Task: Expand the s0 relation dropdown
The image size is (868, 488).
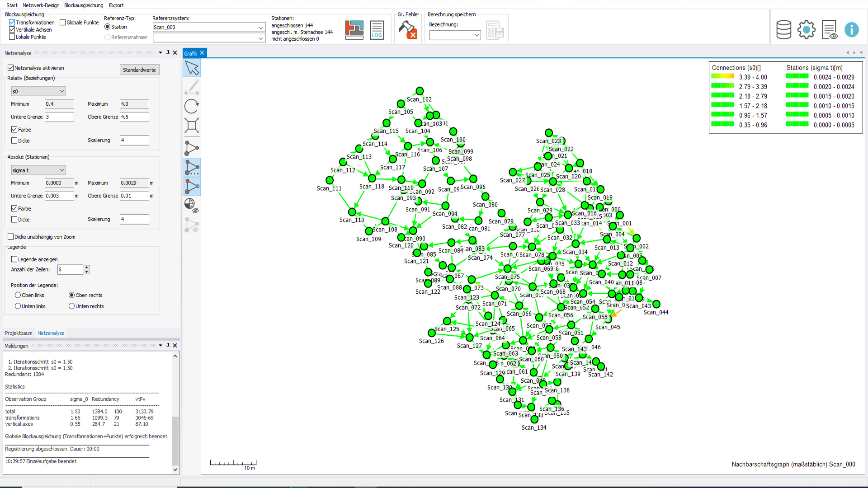Action: [x=38, y=91]
